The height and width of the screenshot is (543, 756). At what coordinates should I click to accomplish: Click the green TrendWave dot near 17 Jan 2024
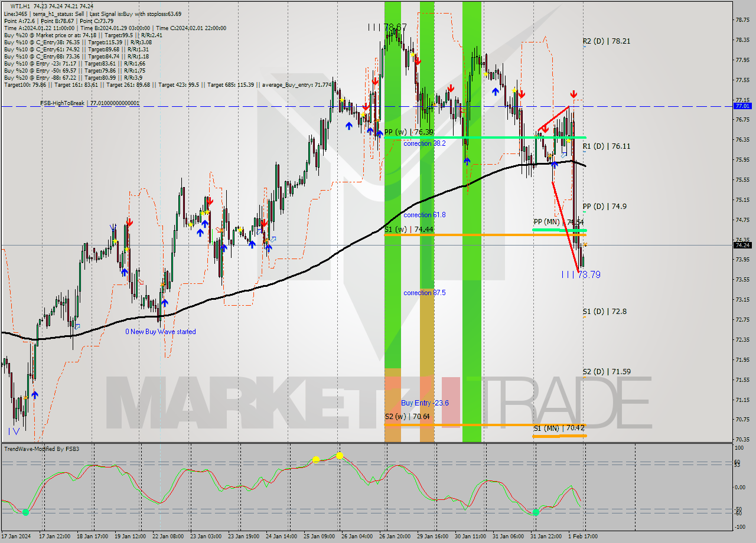25,512
